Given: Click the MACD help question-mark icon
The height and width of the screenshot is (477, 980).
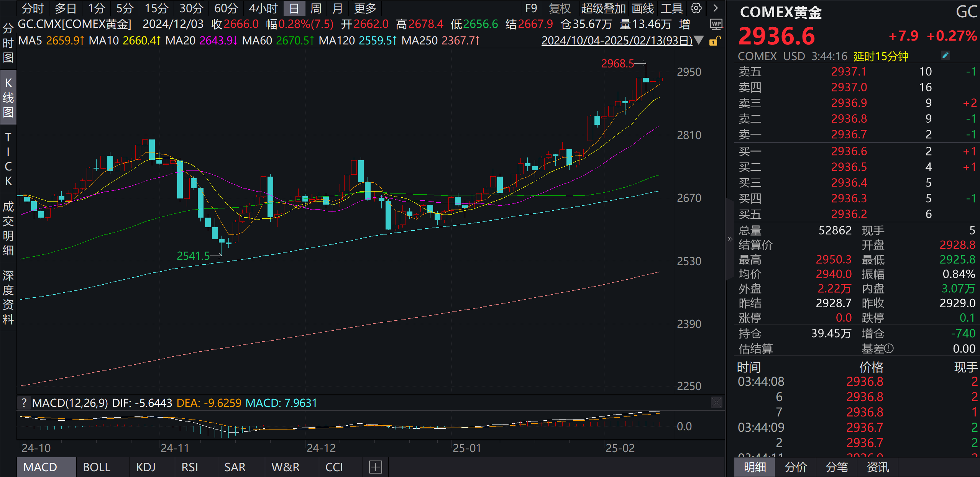Looking at the screenshot, I should (24, 403).
